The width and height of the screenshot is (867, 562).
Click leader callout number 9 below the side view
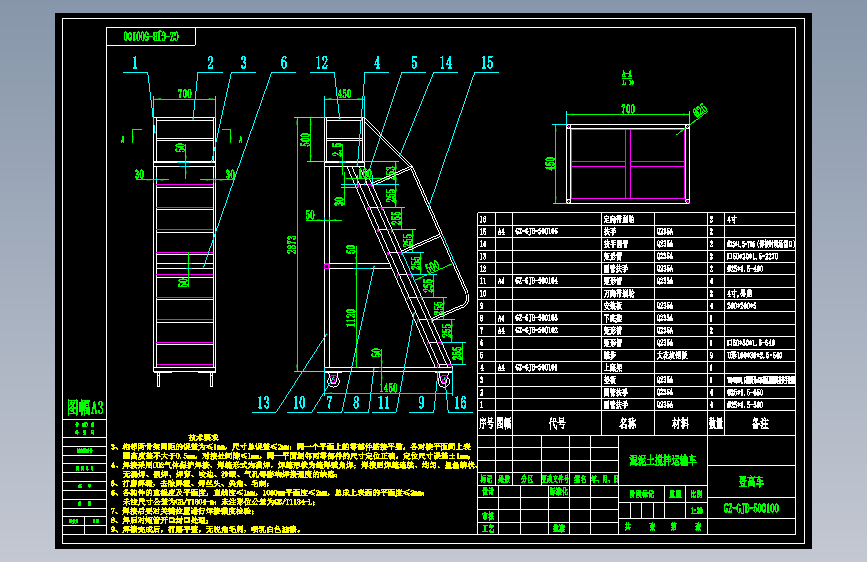pos(421,403)
